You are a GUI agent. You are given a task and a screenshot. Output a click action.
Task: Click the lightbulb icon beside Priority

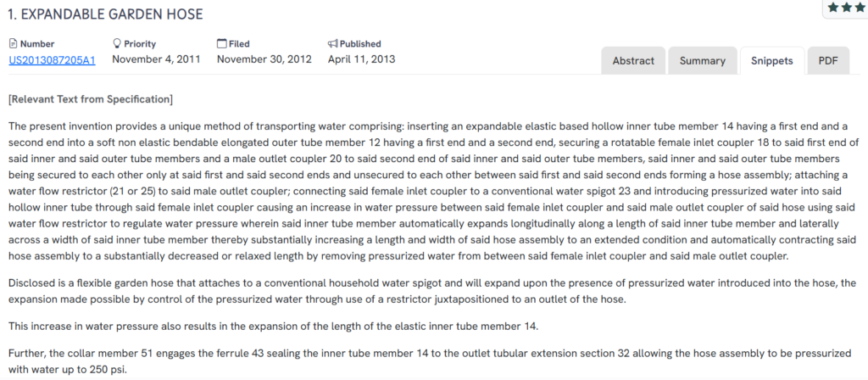117,43
